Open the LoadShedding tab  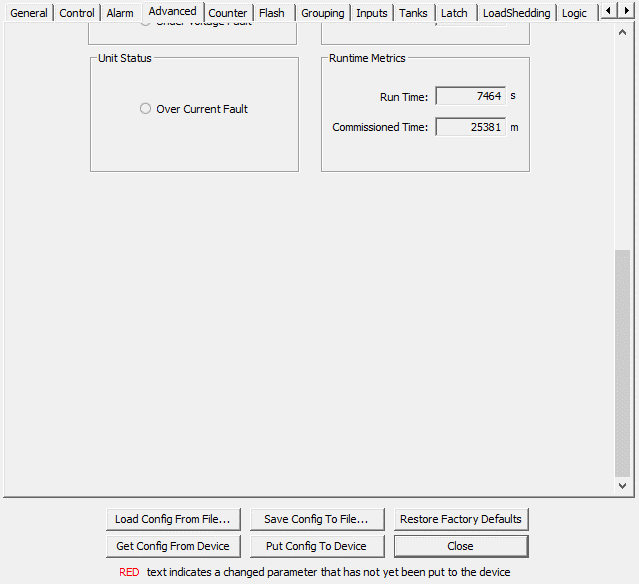pyautogui.click(x=516, y=13)
